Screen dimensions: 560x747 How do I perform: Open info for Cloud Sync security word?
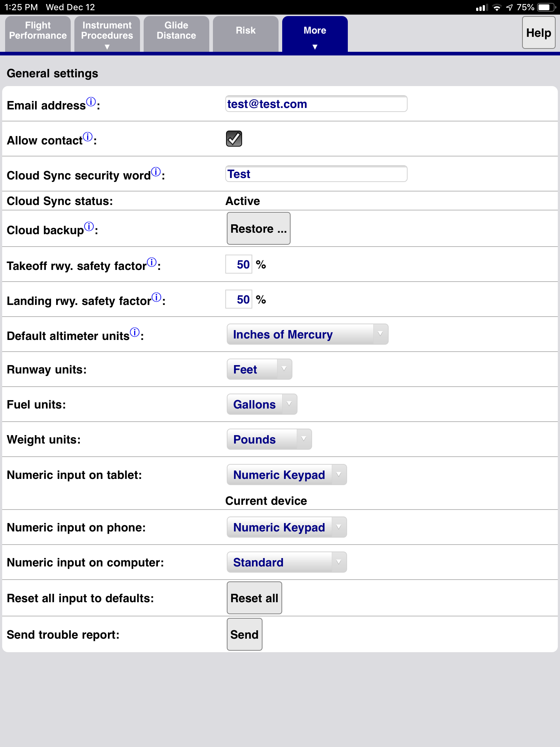click(x=156, y=172)
